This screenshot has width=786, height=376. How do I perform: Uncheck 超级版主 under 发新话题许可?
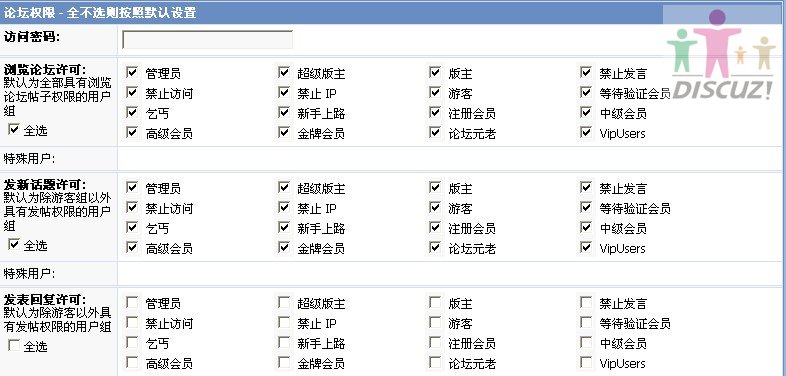[x=284, y=187]
